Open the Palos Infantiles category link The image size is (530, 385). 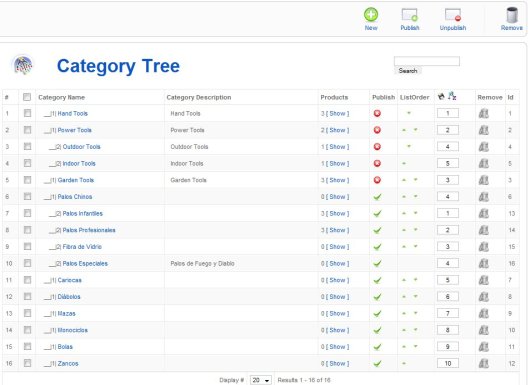82,214
